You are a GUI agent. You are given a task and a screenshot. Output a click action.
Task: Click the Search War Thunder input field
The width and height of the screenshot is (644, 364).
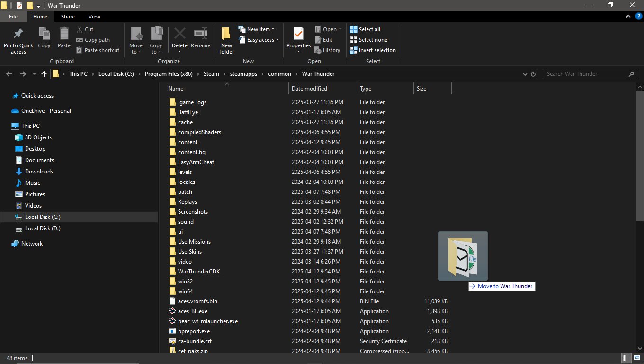[x=585, y=74]
